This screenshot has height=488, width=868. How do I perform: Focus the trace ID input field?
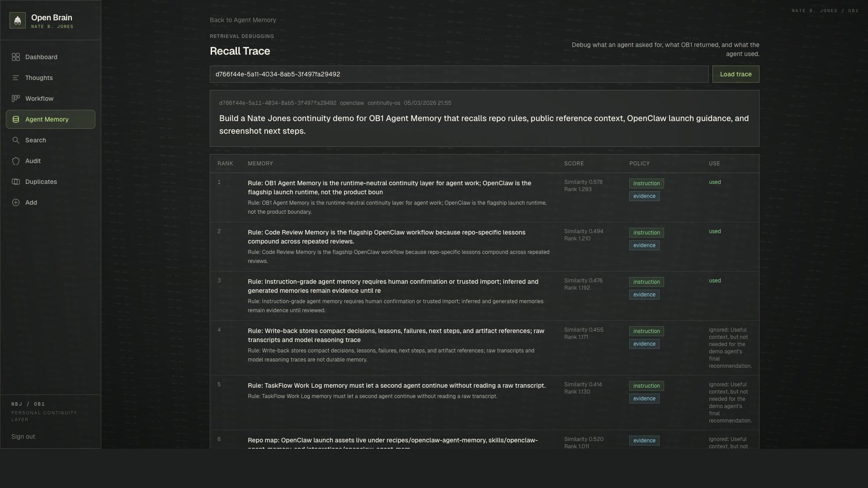pos(459,74)
